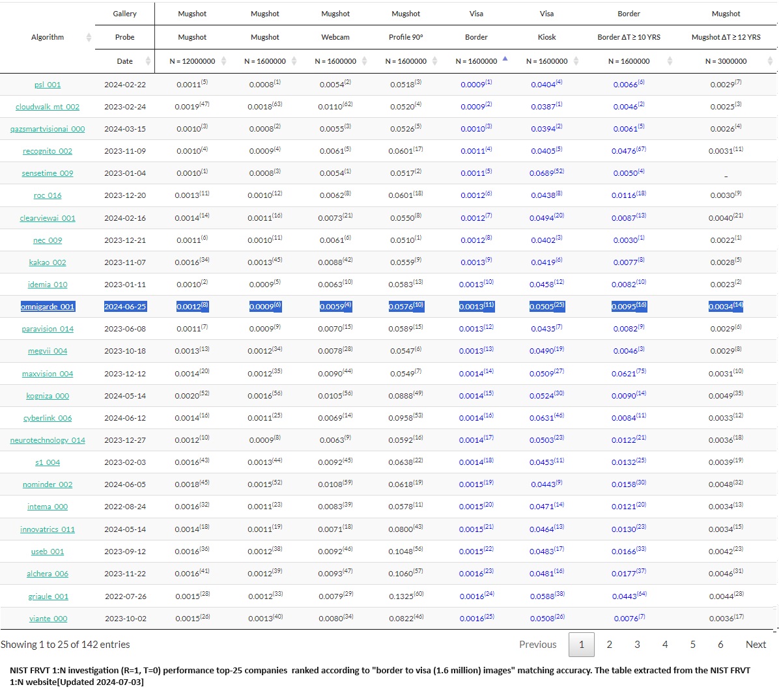Sort table by Algorithm column arrows

point(89,38)
